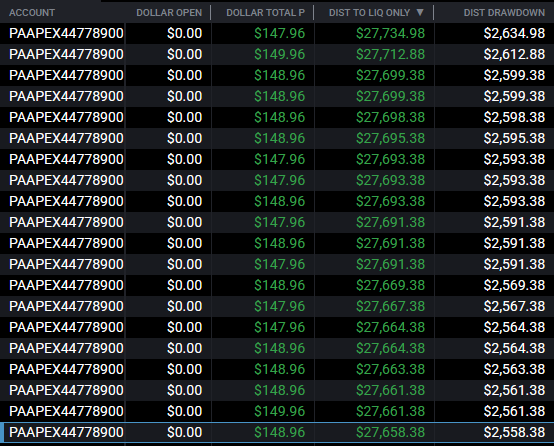Click the account name in the $27,712.88 row
The height and width of the screenshot is (446, 554).
coord(66,54)
